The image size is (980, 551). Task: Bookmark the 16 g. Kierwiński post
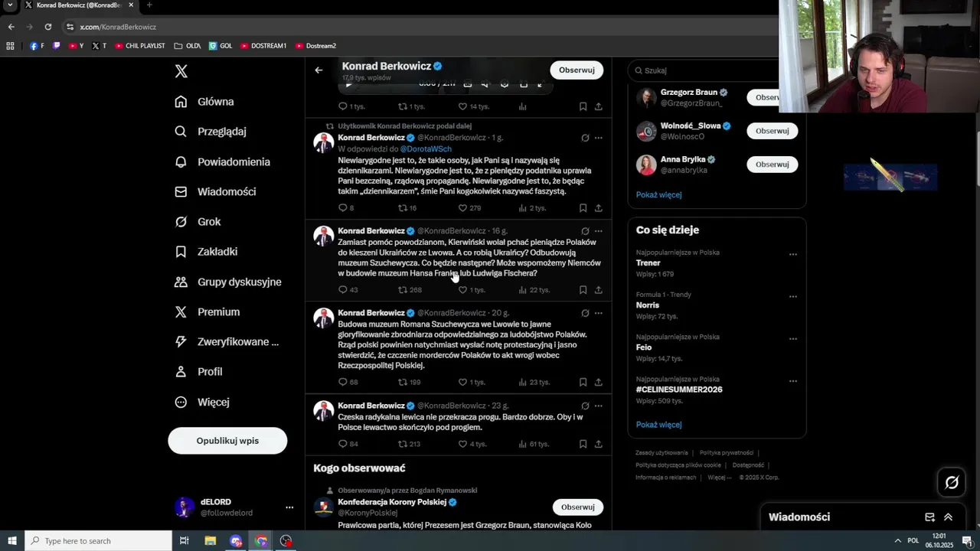click(x=583, y=290)
